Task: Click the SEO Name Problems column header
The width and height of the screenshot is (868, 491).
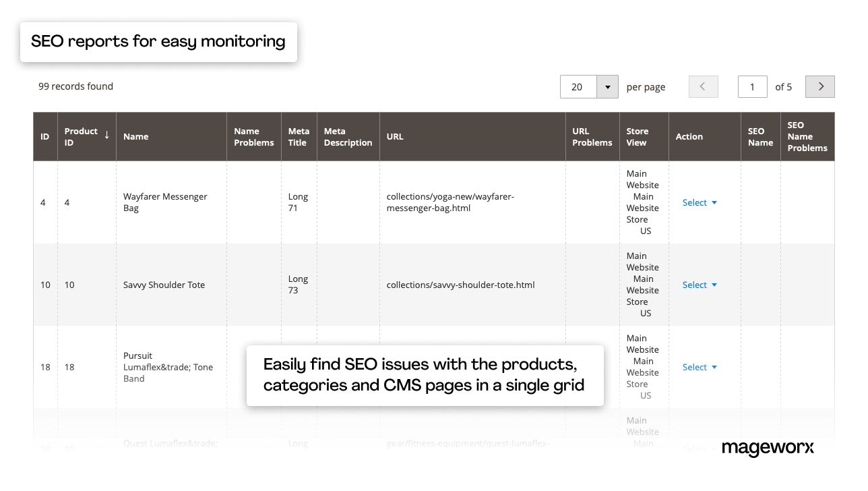Action: pyautogui.click(x=806, y=136)
